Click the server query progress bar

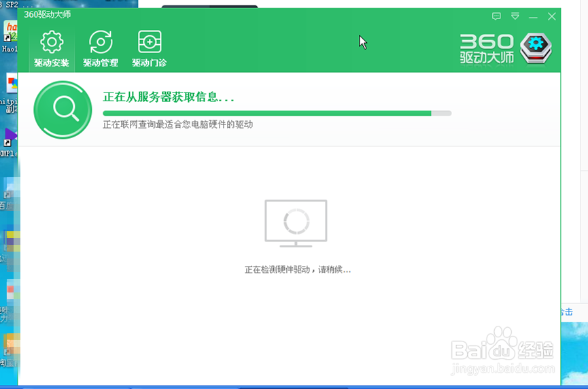(x=277, y=113)
